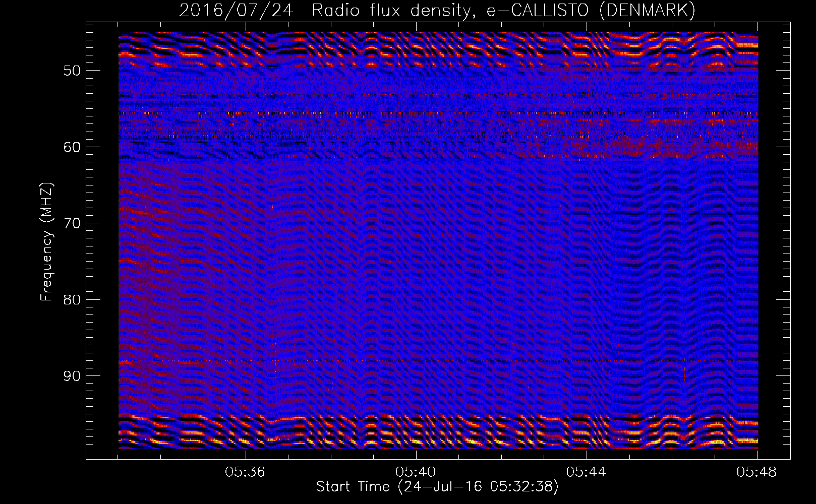Click the 05:36 time tick label
Viewport: 816px width, 504px height.
(x=245, y=472)
